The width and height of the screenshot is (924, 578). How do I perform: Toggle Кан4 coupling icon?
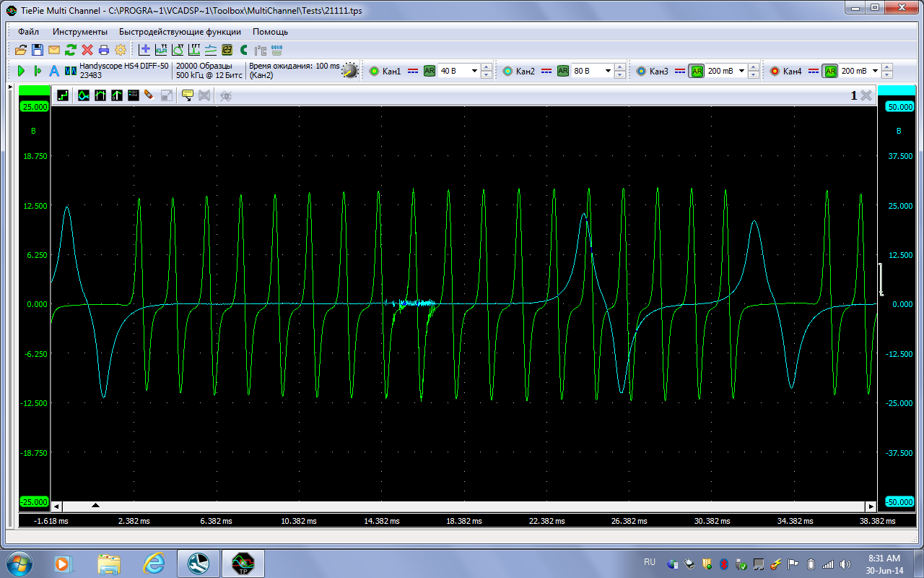[x=814, y=71]
